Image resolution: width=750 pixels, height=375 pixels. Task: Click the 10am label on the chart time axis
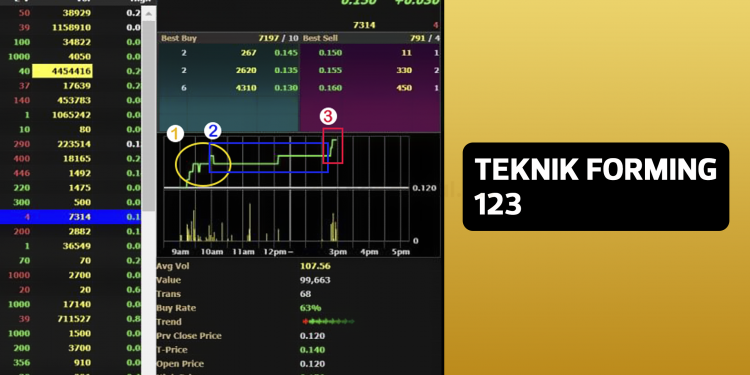tap(212, 252)
